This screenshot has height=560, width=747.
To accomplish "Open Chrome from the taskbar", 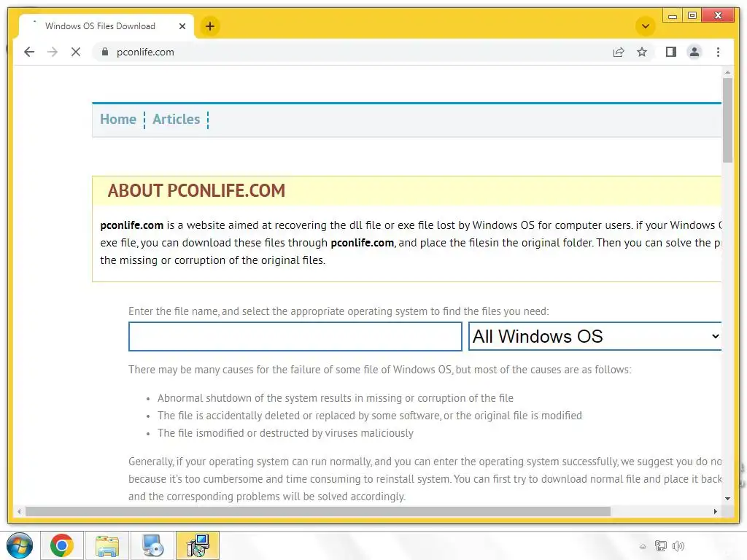I will [62, 545].
